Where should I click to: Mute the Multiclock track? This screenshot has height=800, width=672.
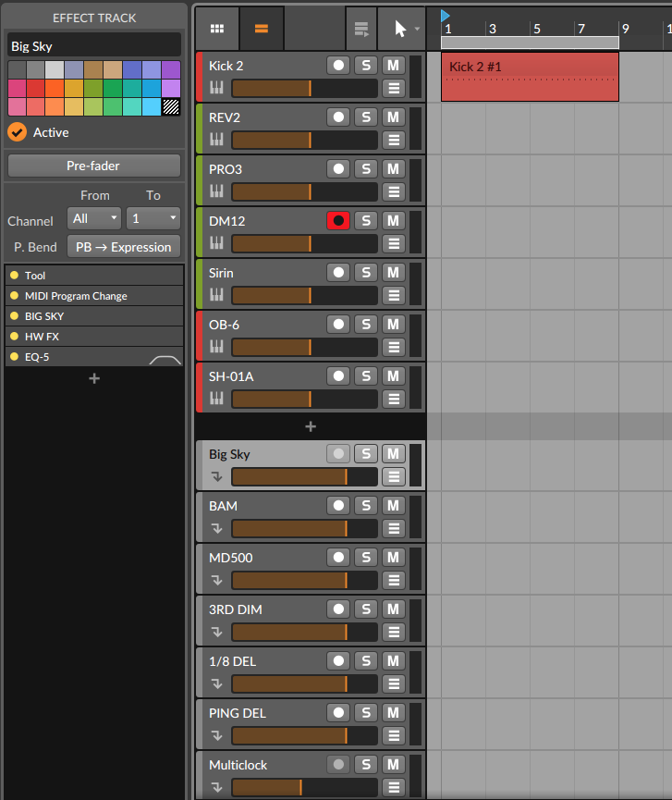click(393, 764)
